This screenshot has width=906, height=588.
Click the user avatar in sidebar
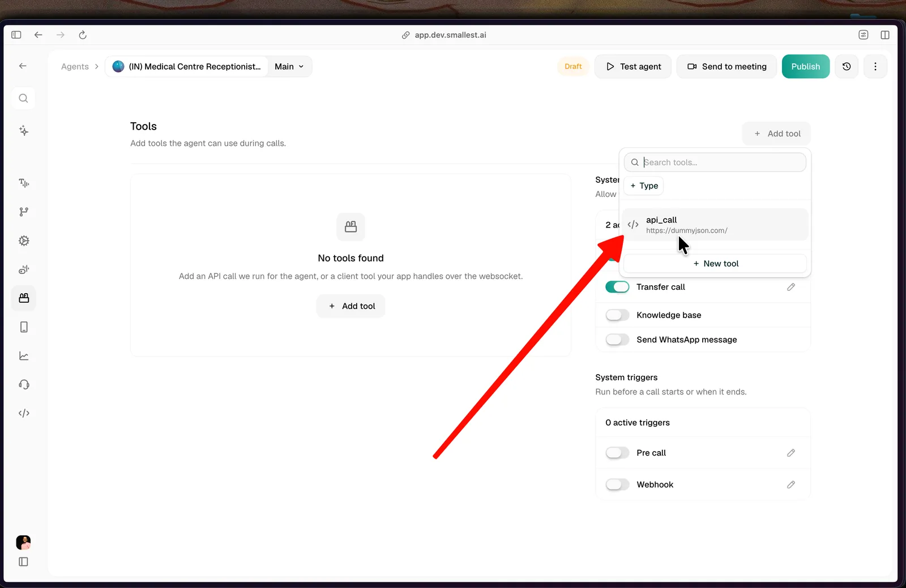click(23, 542)
